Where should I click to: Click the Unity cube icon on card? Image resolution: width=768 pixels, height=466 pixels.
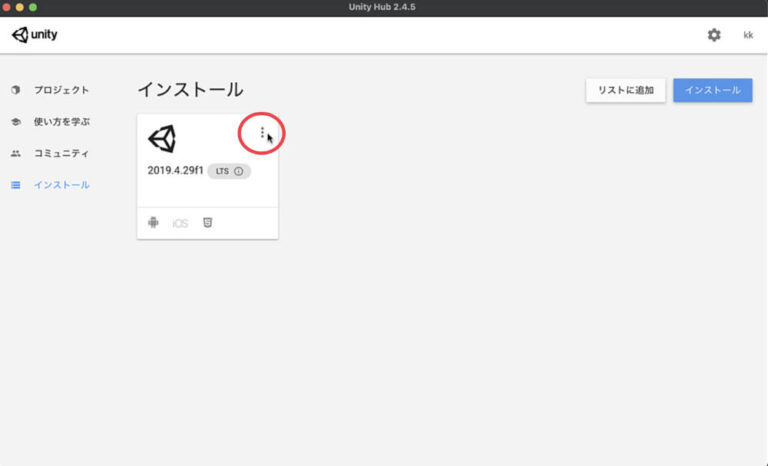pos(162,139)
